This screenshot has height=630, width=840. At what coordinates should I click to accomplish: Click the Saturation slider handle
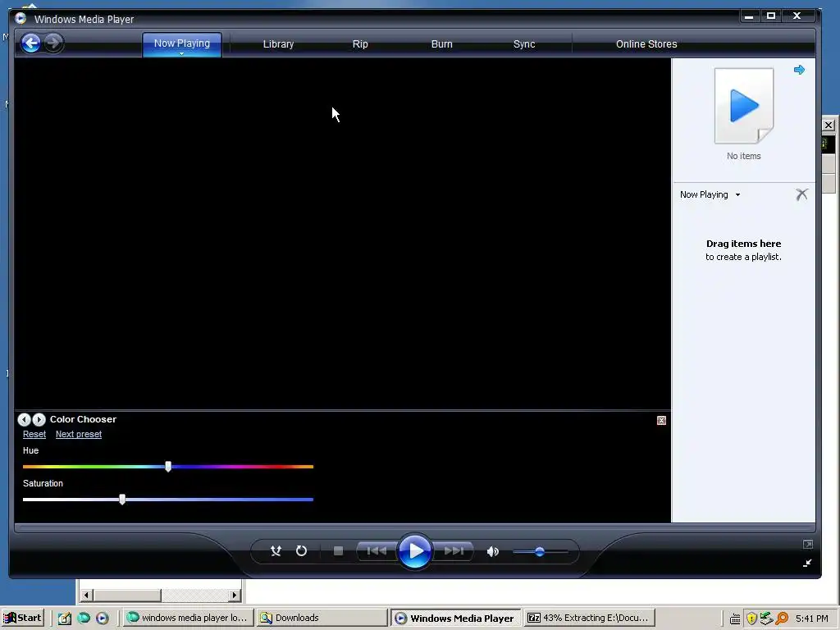[122, 500]
